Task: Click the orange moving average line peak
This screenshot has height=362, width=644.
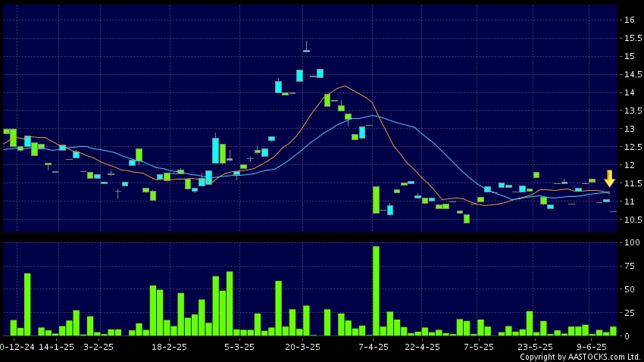Action: [x=345, y=86]
